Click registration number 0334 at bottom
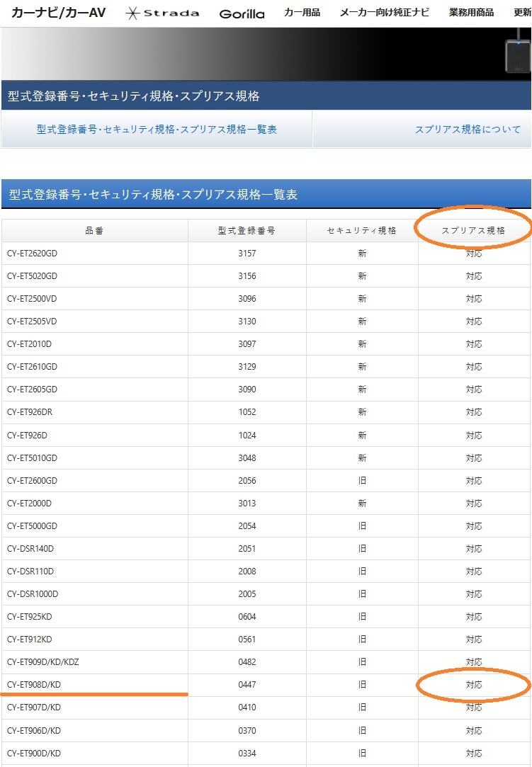This screenshot has width=532, height=767. click(x=247, y=753)
